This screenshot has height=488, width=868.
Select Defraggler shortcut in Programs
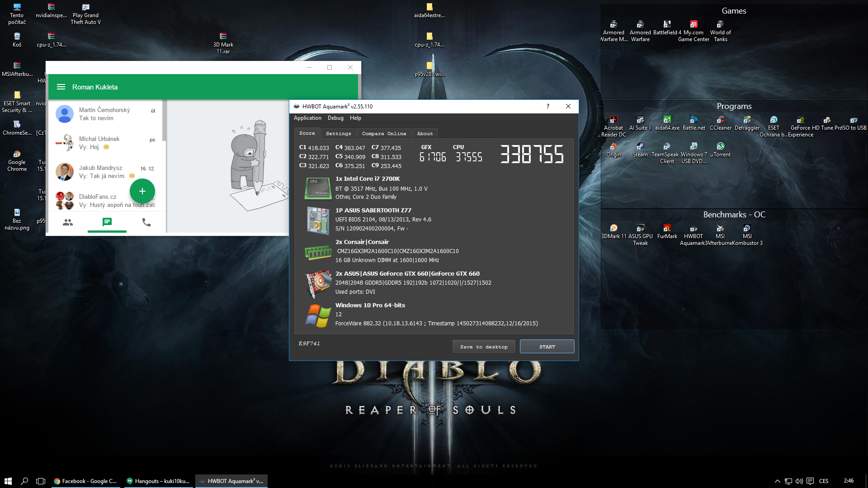point(747,123)
